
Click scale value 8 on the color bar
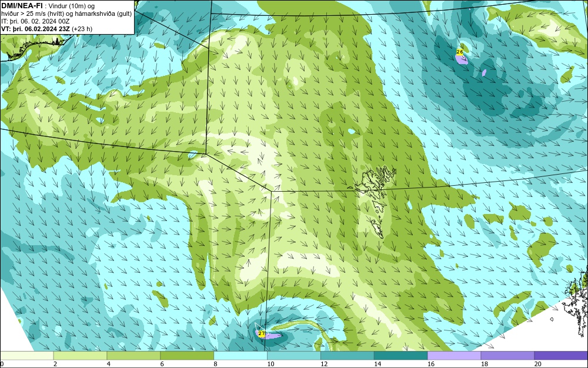(216, 364)
